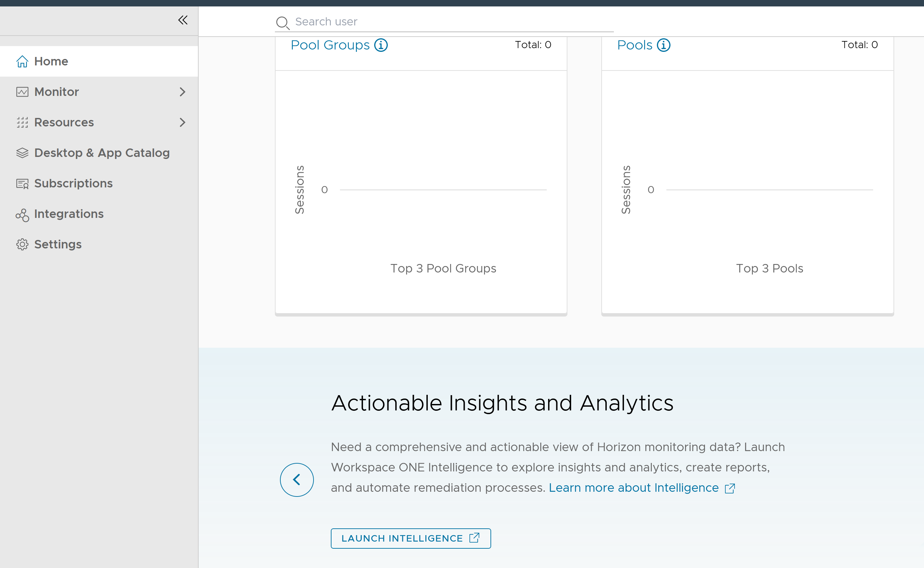Viewport: 924px width, 568px height.
Task: Click the Home house icon
Action: coord(22,61)
